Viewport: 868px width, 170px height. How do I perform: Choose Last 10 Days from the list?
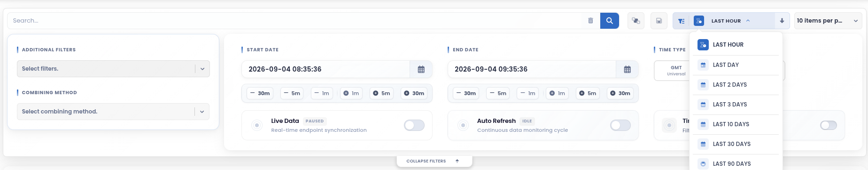[x=736, y=124]
